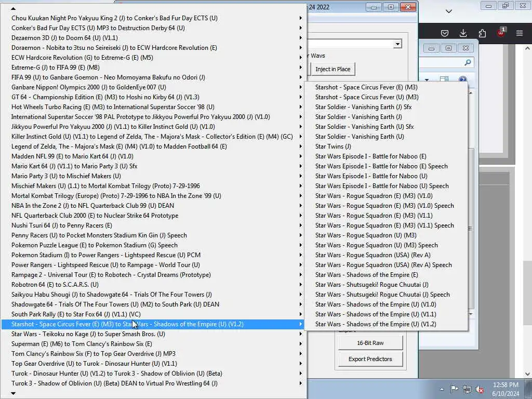532x399 pixels.
Task: Expand Mario Kart 64 (J) (V1.1) range submenu
Action: [x=154, y=166]
